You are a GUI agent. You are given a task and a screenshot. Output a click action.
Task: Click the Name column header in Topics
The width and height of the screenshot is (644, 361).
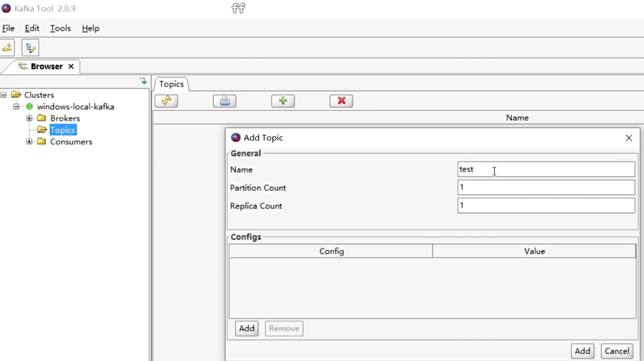[517, 118]
